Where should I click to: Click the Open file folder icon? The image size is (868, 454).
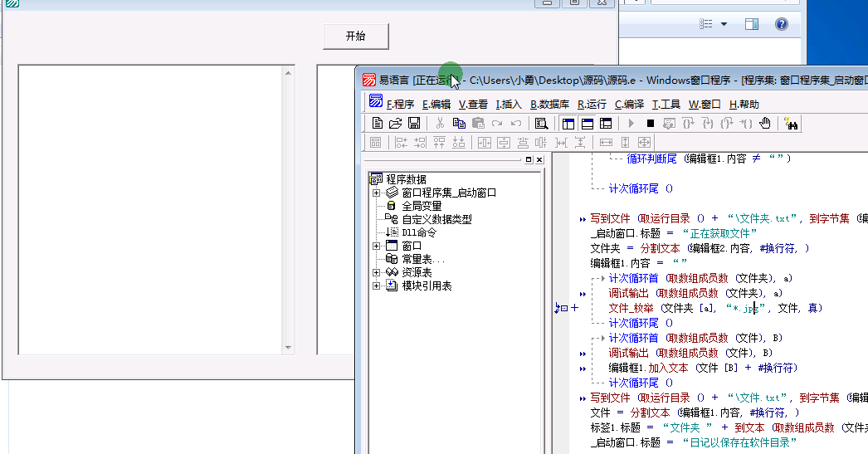[395, 123]
